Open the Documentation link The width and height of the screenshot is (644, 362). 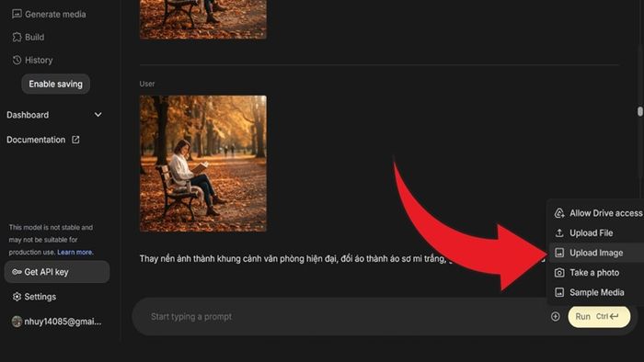(36, 140)
